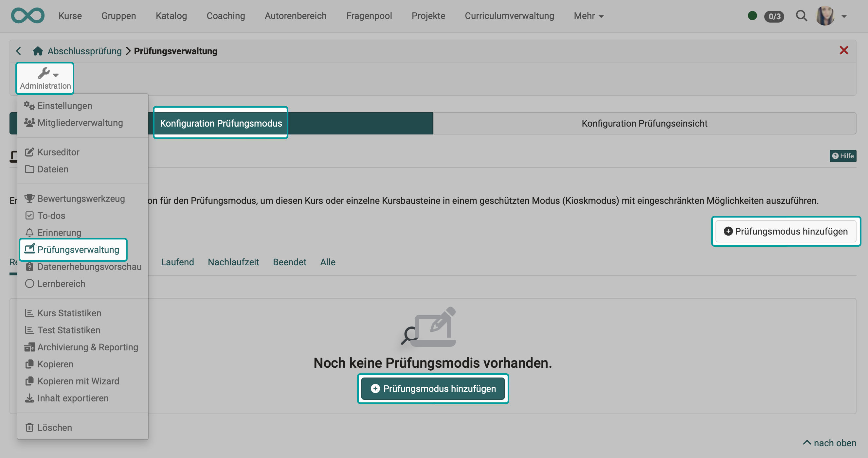Screen dimensions: 868x458
Task: Switch to Konfiguration Prüfungseinsicht tab
Action: pos(644,123)
